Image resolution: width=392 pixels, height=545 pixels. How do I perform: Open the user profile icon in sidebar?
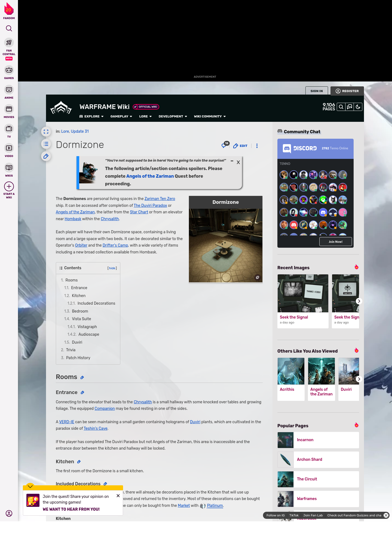coord(9,513)
